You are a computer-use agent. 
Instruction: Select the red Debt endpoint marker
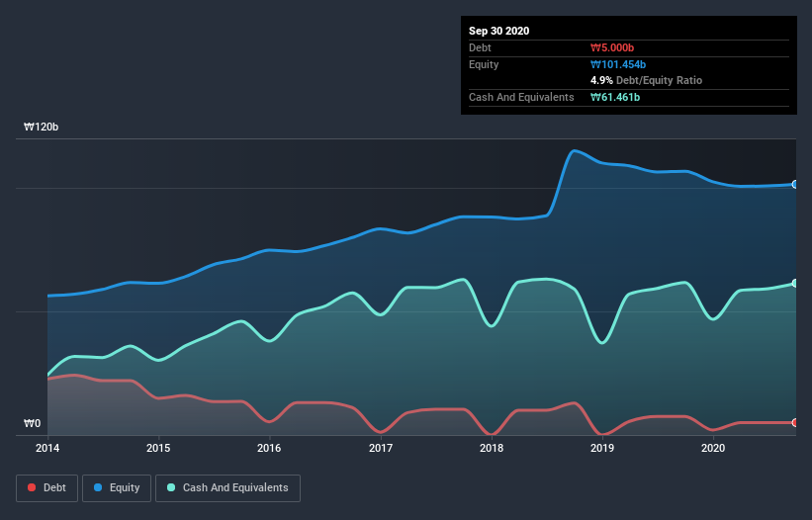coord(795,423)
